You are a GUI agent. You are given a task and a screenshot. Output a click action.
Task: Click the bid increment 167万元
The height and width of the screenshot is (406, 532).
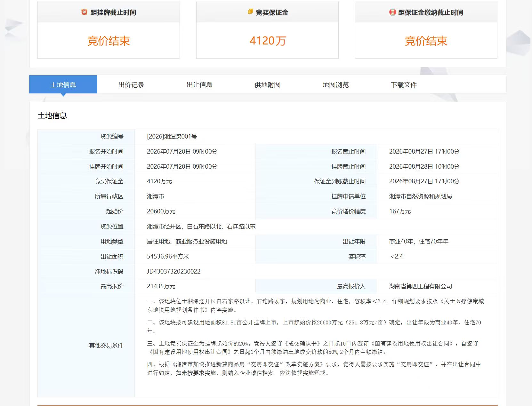tap(400, 211)
